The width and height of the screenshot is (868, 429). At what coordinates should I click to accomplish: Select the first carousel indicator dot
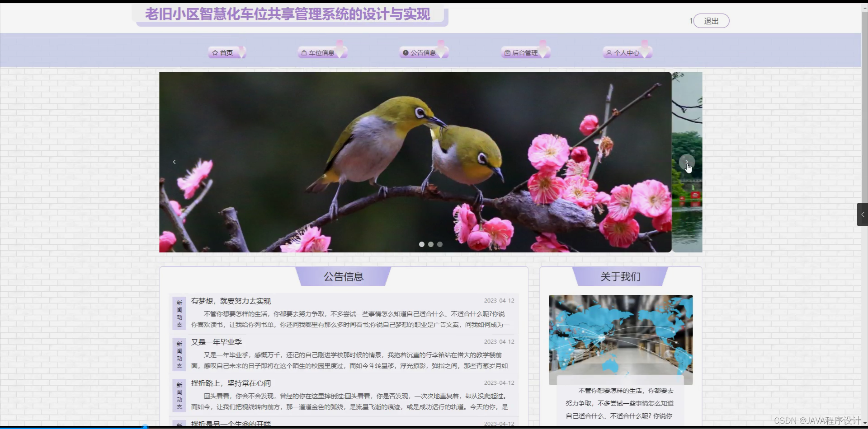click(422, 244)
